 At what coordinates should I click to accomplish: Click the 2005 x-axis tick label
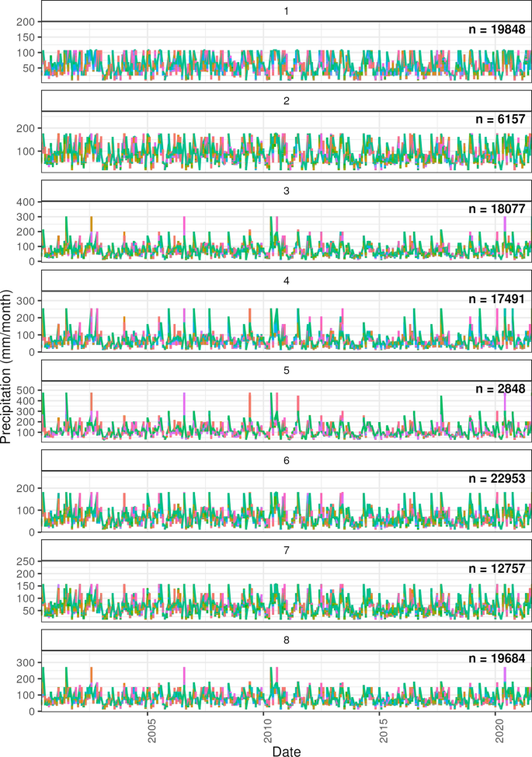[x=152, y=731]
